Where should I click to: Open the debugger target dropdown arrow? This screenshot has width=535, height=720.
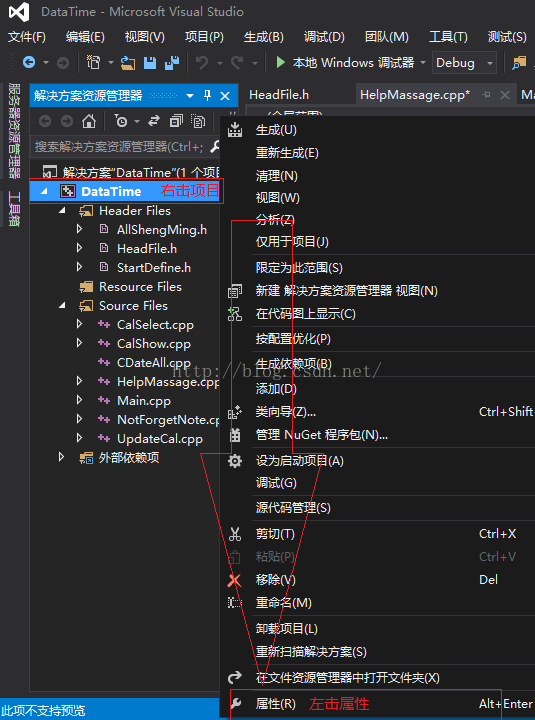pyautogui.click(x=422, y=62)
